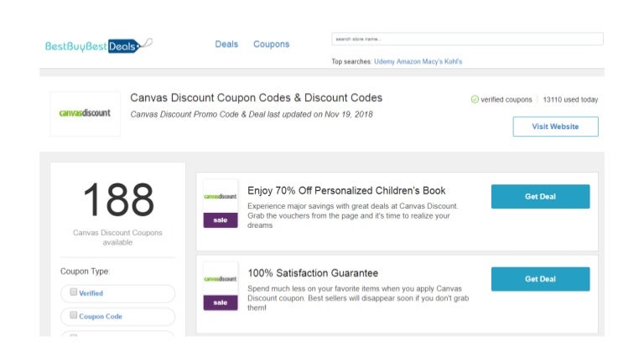
Task: Get Deal for 100% Satisfaction Guarantee
Action: pyautogui.click(x=540, y=279)
